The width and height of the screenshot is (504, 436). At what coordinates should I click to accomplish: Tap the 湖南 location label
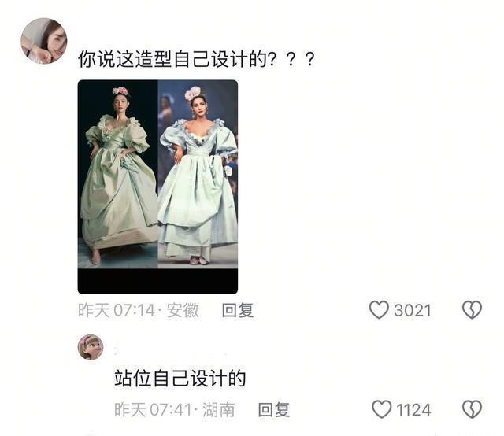coord(219,410)
